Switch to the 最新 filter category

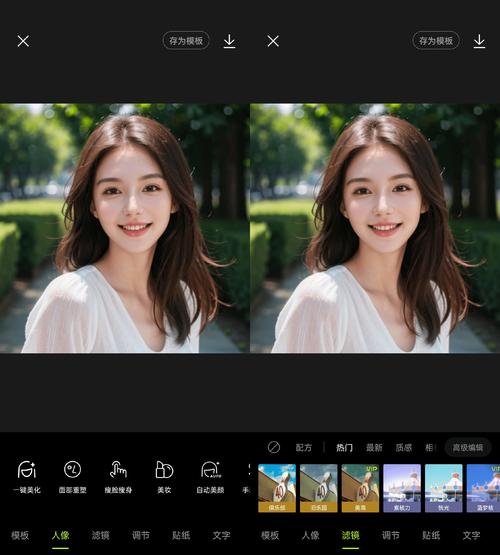tap(374, 448)
